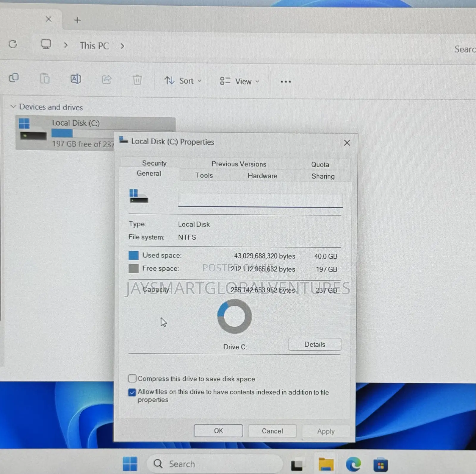Open the See more three-dots menu
The image size is (476, 474).
click(286, 82)
